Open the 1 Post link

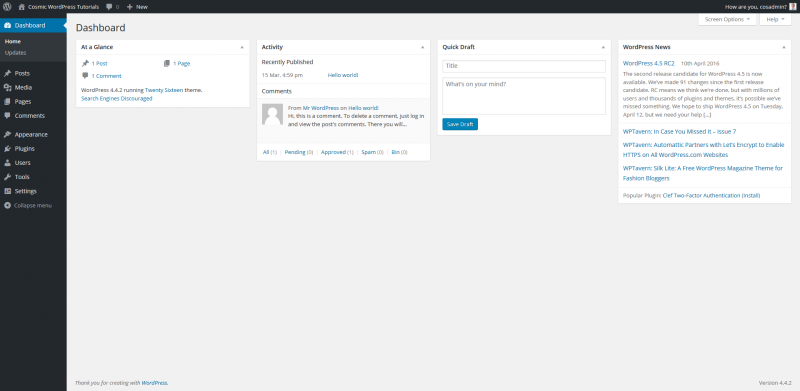click(x=99, y=64)
